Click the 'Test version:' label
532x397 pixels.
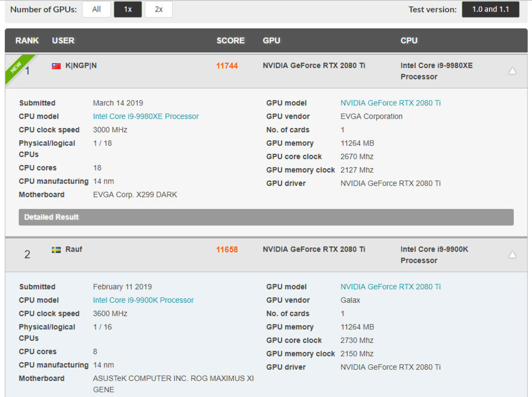point(433,10)
